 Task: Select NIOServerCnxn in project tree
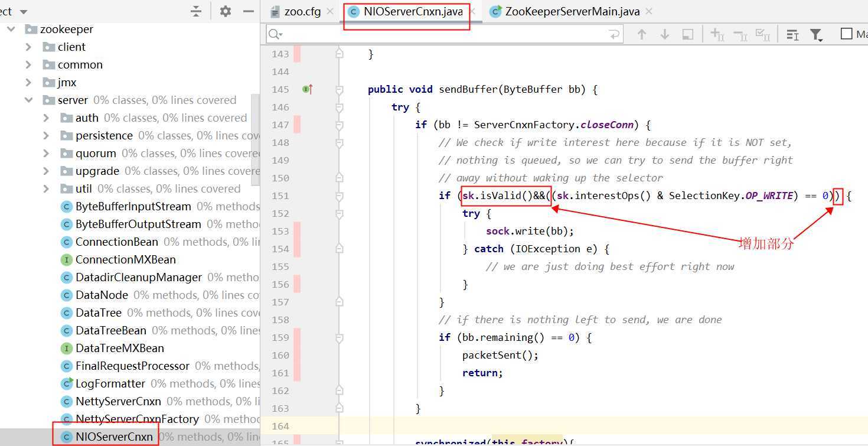click(x=114, y=437)
